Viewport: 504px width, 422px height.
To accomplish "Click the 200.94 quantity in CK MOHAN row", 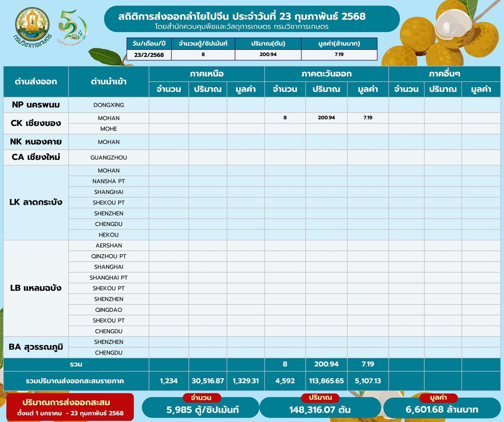I will pos(326,118).
